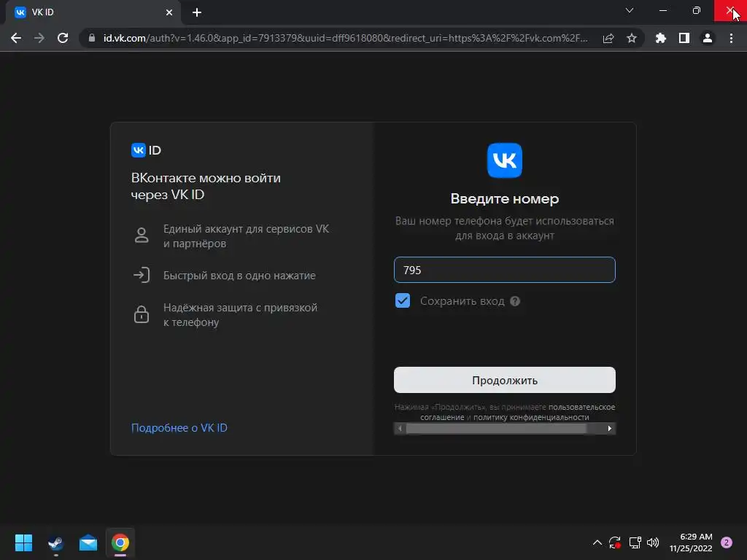Click the Продолжить button
Screen dimensions: 747x560
505,380
